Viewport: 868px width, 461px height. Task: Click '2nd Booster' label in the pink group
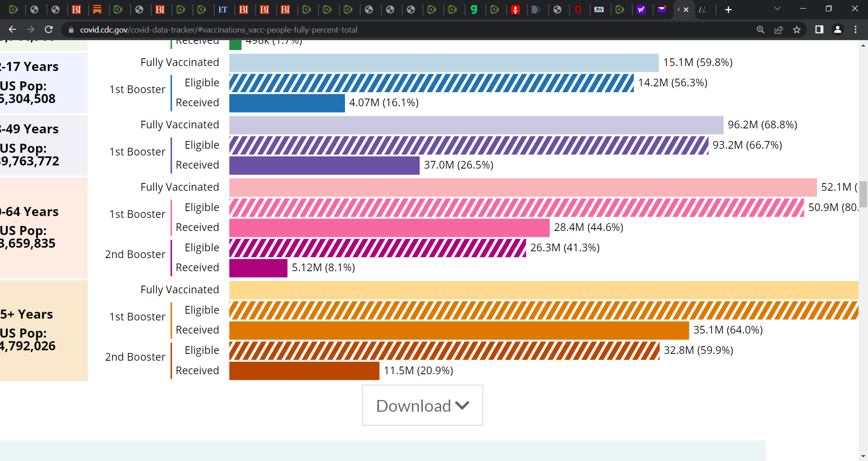[x=135, y=254]
